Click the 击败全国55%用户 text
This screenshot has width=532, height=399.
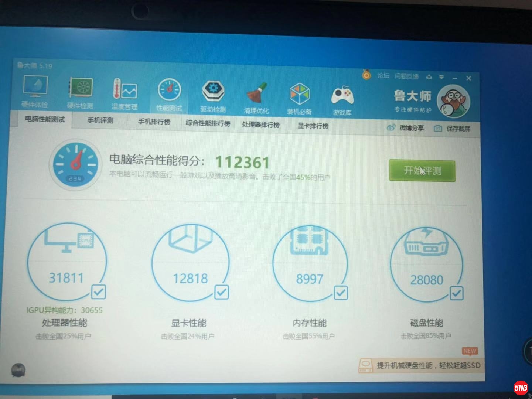point(309,336)
